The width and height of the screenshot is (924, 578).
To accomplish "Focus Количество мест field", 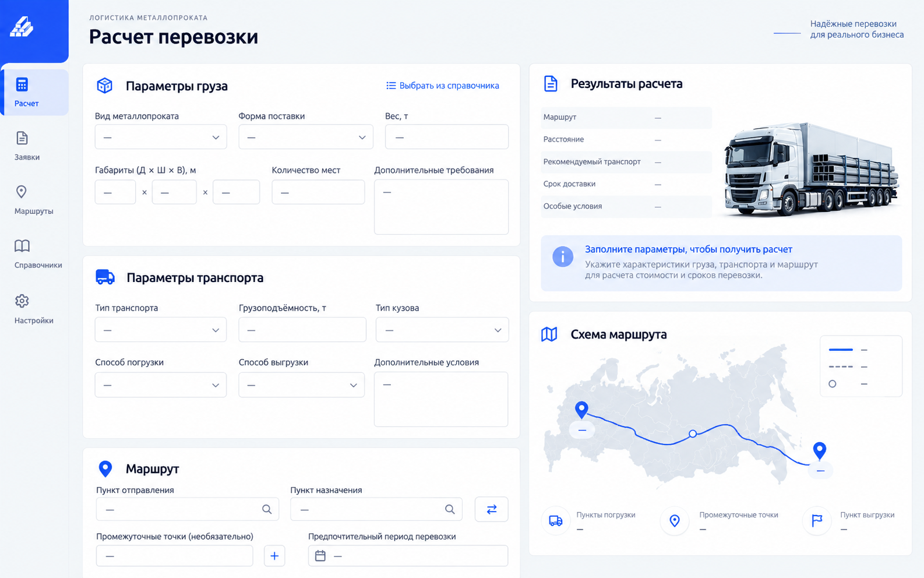I will coord(318,192).
